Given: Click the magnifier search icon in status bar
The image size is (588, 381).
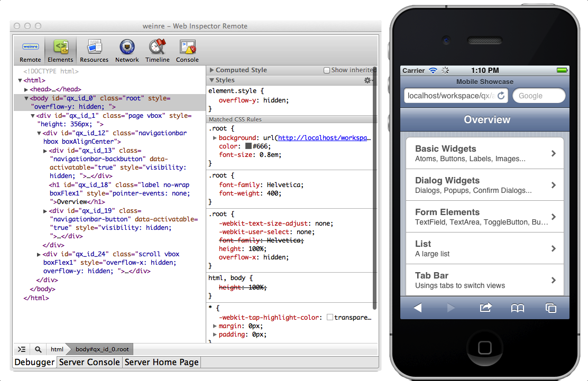Looking at the screenshot, I should pos(39,349).
